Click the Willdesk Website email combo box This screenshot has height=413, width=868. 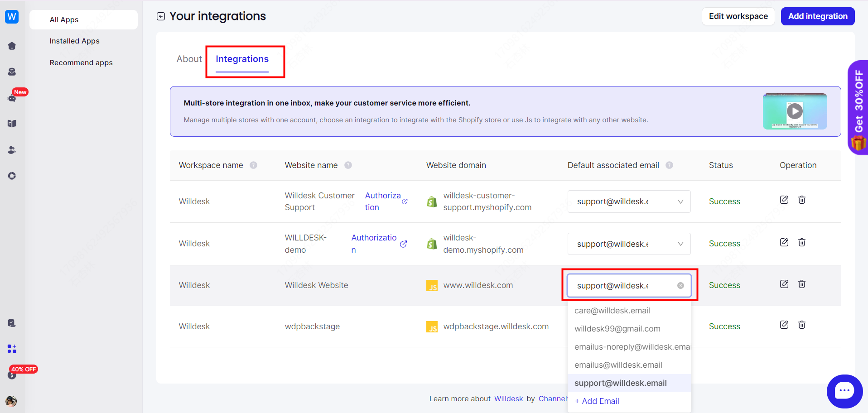click(629, 285)
